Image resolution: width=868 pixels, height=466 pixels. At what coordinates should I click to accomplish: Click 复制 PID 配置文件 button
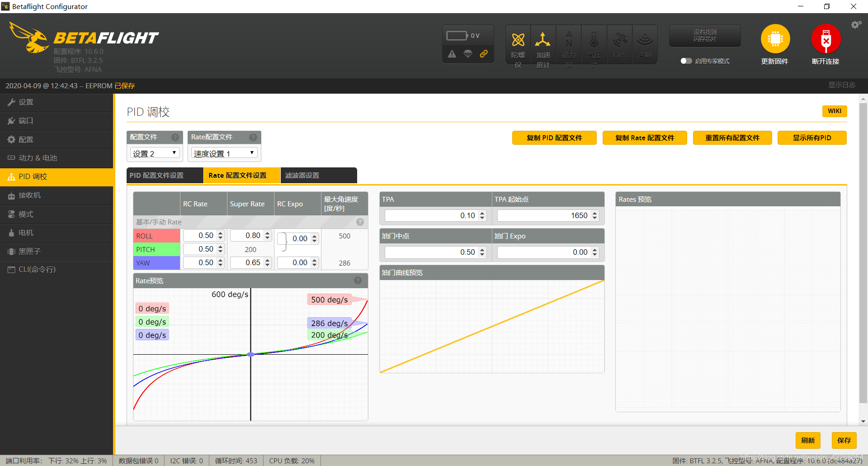coord(554,138)
